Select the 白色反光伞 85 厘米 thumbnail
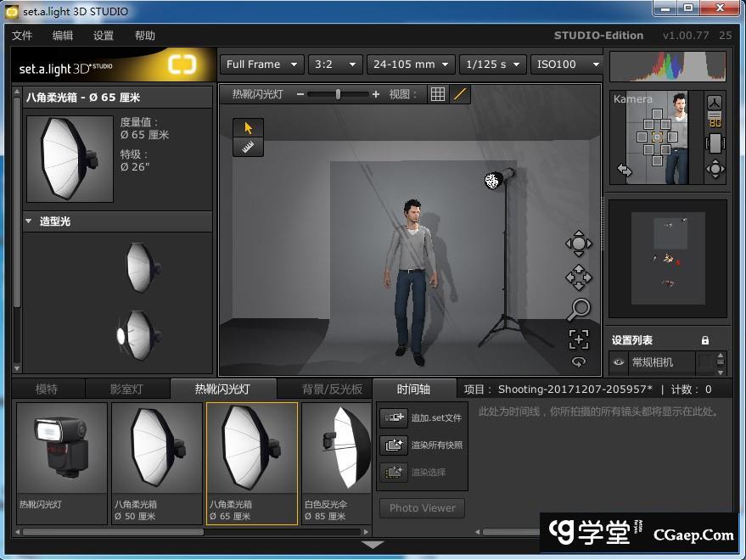Screen dimensions: 746x560 (336, 462)
